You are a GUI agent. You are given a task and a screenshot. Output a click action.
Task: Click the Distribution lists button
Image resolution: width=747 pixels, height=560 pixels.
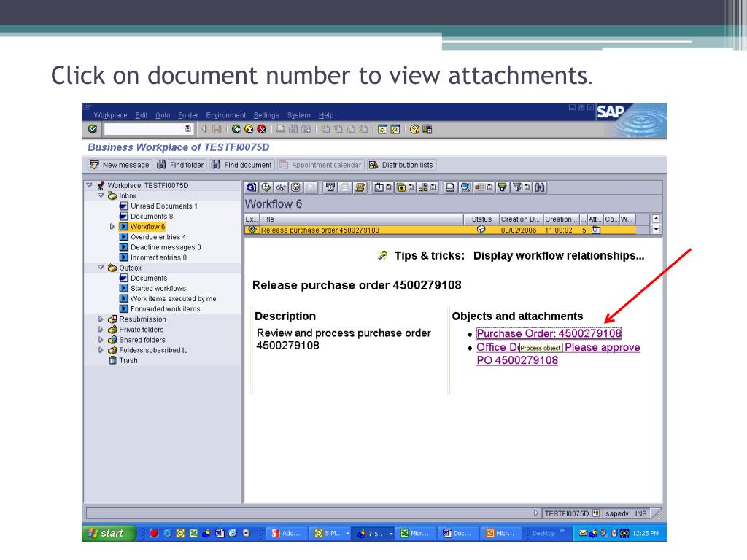(x=401, y=165)
